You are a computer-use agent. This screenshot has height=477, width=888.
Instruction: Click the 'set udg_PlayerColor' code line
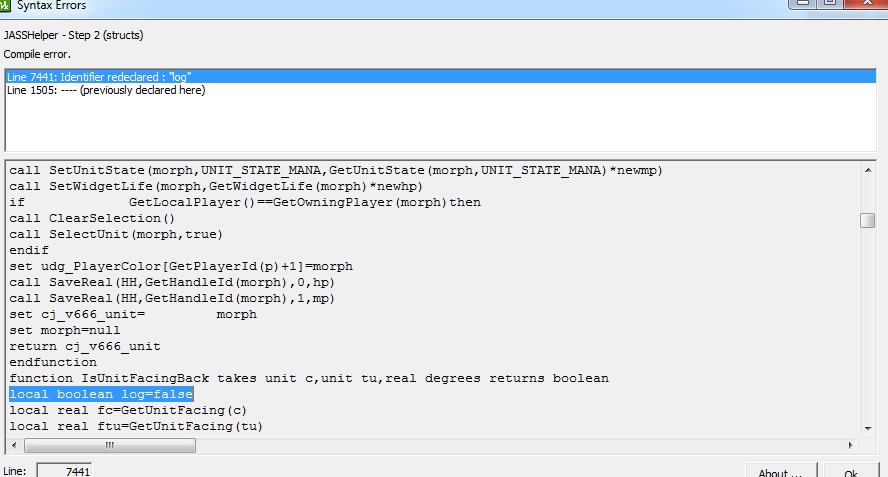(x=181, y=266)
